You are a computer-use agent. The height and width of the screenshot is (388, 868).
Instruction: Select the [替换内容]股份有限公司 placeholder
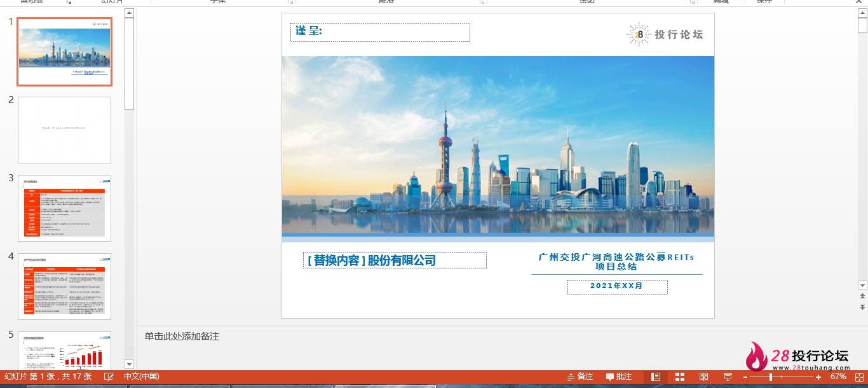395,260
